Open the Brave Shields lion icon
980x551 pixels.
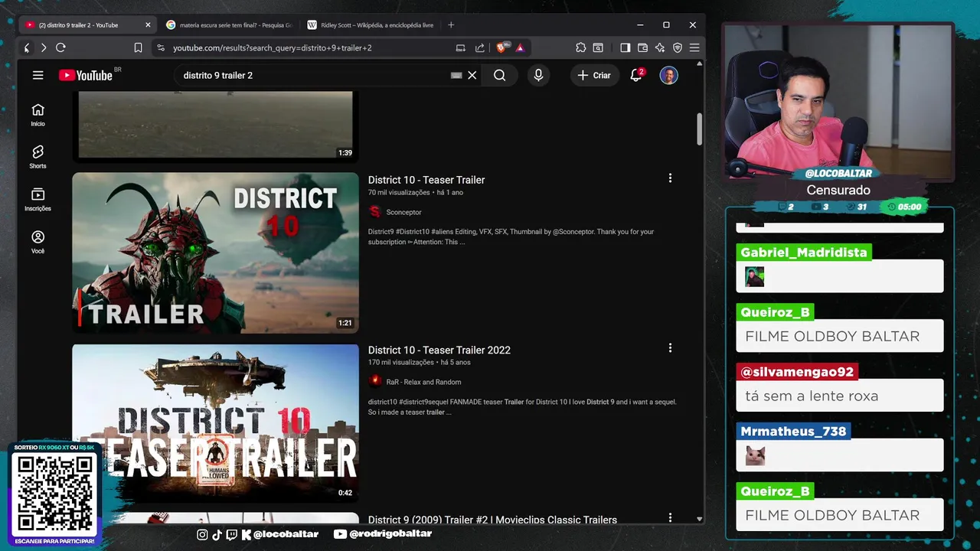(501, 47)
